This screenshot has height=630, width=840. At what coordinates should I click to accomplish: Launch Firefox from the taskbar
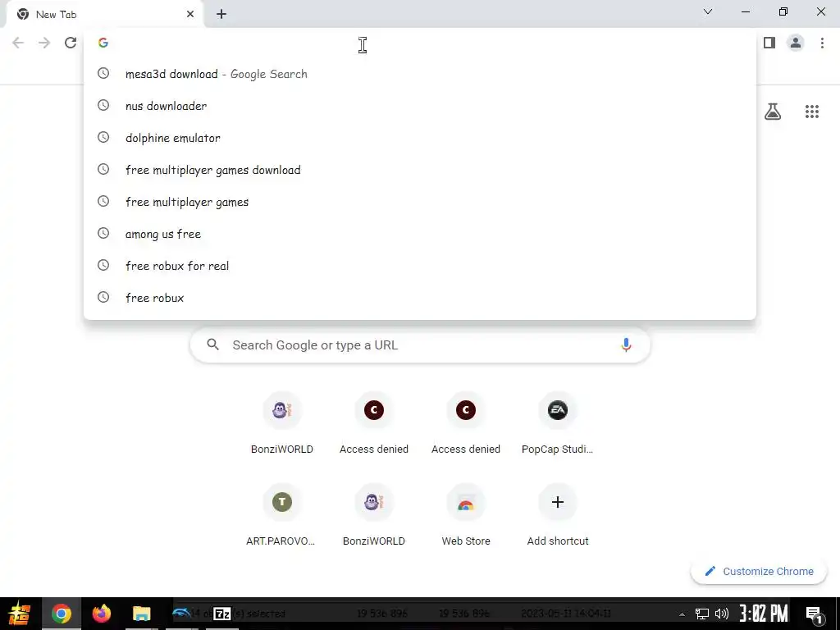tap(101, 614)
